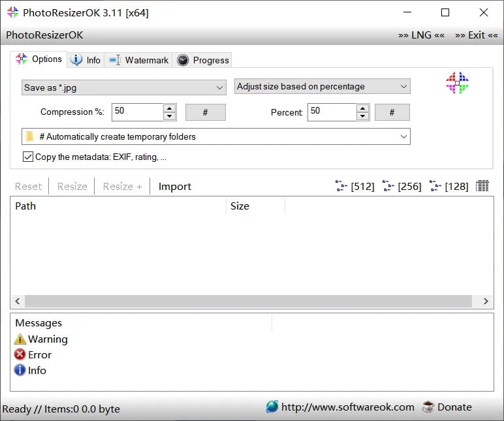Close the PhotoResizerOK window

pos(483,12)
